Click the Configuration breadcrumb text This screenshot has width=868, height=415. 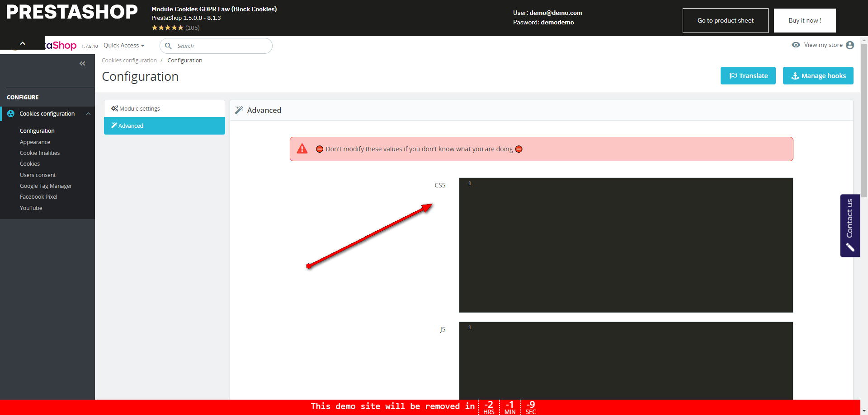pos(185,61)
